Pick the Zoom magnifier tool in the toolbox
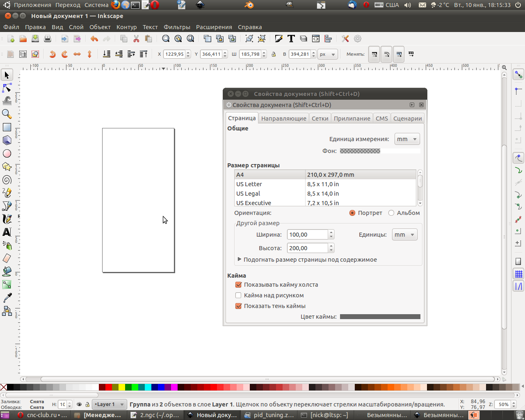525x420 pixels. (x=7, y=114)
